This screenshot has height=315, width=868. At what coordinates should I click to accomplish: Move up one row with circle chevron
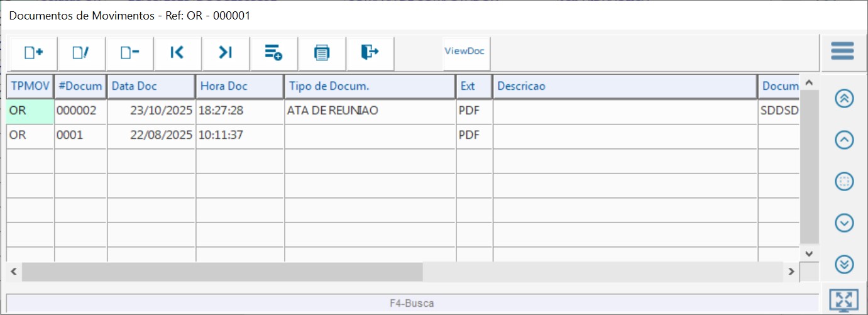(x=843, y=140)
